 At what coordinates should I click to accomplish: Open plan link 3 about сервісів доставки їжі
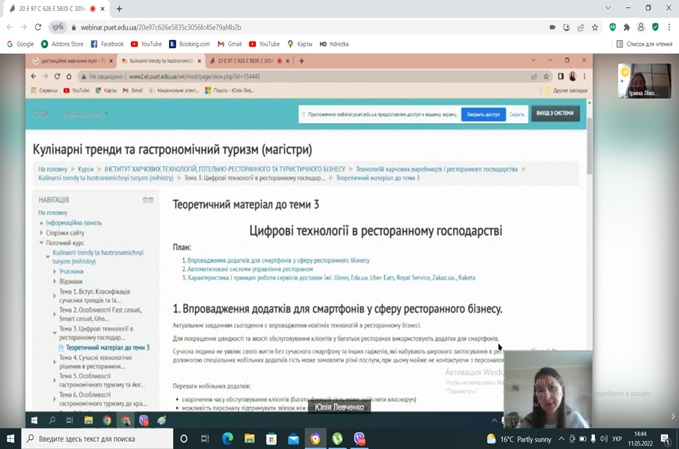[331, 278]
